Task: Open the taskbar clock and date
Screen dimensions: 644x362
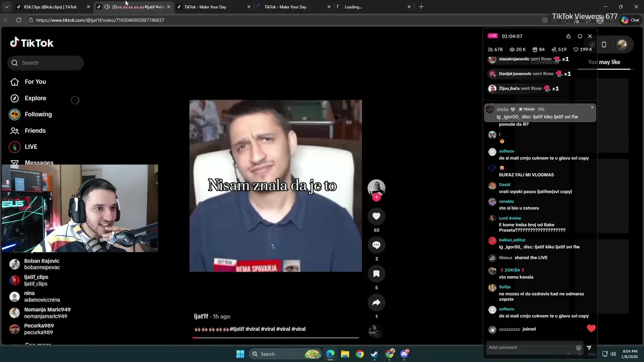Action: tap(630, 354)
